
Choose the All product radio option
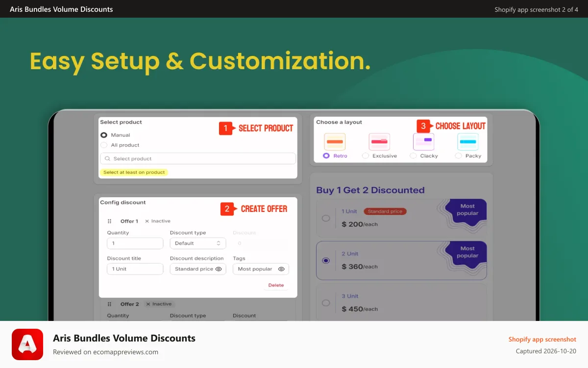[x=103, y=145]
